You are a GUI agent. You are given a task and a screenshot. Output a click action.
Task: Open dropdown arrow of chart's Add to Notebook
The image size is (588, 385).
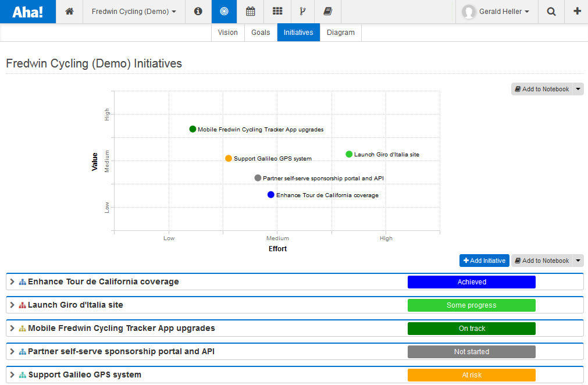point(578,89)
